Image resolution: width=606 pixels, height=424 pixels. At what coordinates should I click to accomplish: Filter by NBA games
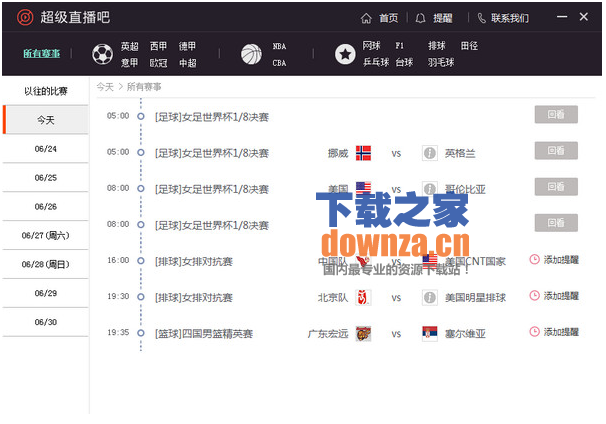pyautogui.click(x=279, y=46)
